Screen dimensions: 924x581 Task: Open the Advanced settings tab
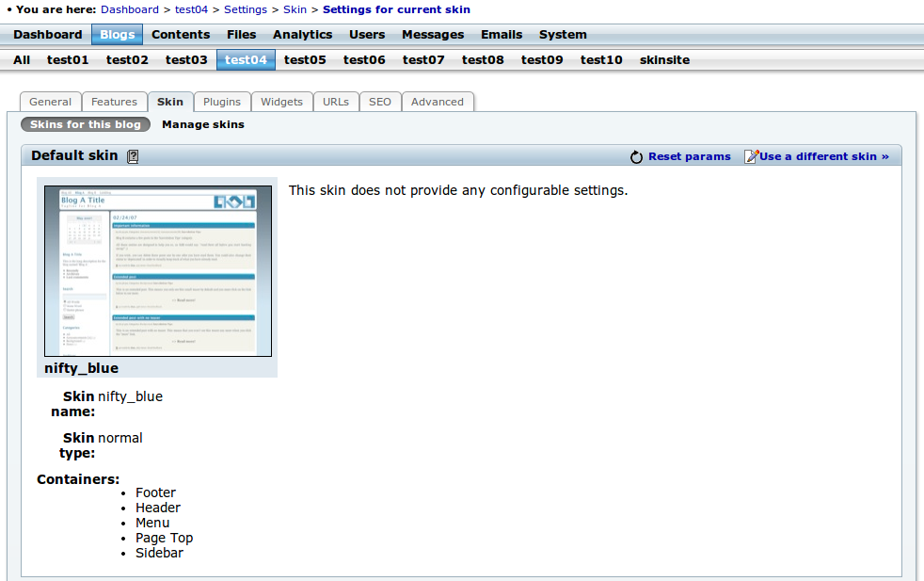(x=438, y=102)
